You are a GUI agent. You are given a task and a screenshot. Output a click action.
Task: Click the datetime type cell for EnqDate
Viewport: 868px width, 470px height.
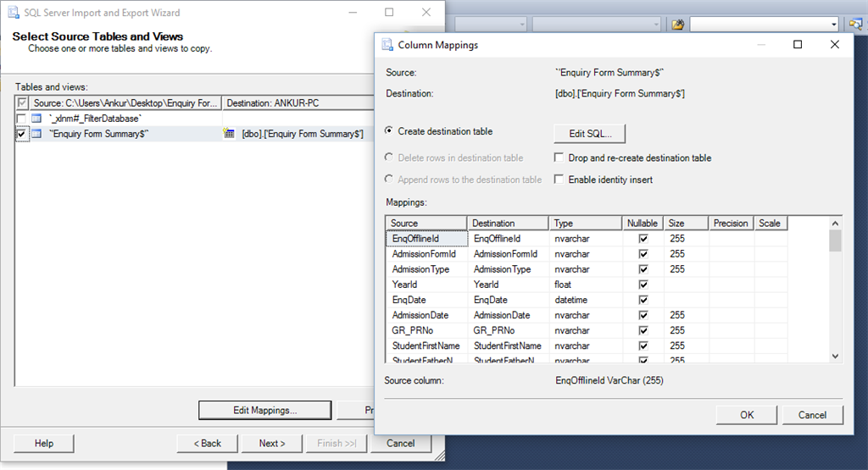[x=585, y=300]
